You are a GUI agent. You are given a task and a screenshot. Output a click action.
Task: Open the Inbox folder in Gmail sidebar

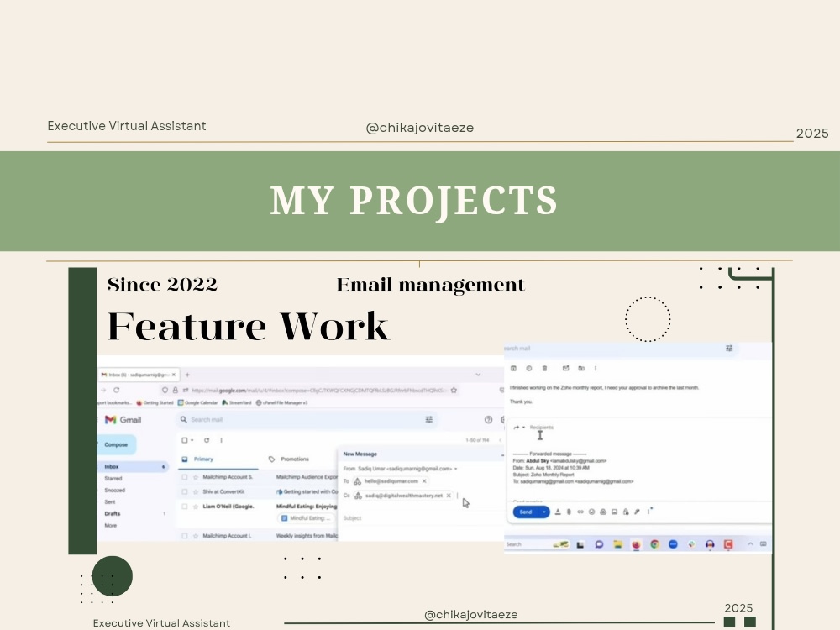point(133,466)
